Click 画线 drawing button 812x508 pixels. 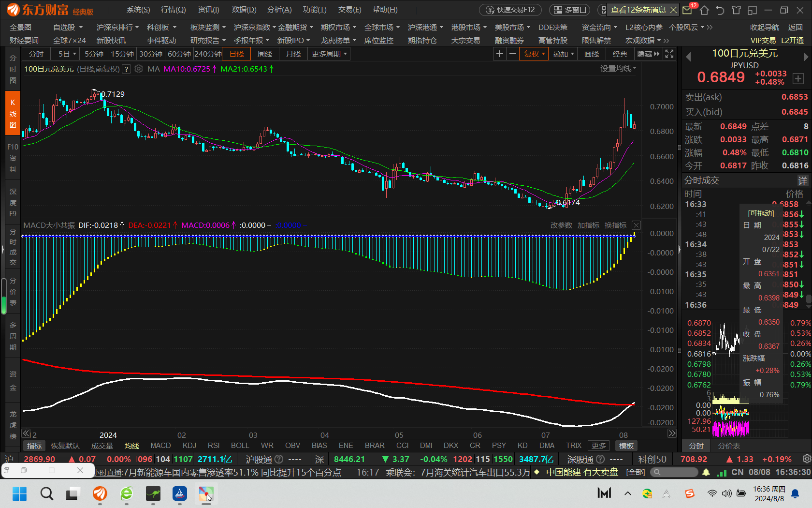[x=592, y=54]
